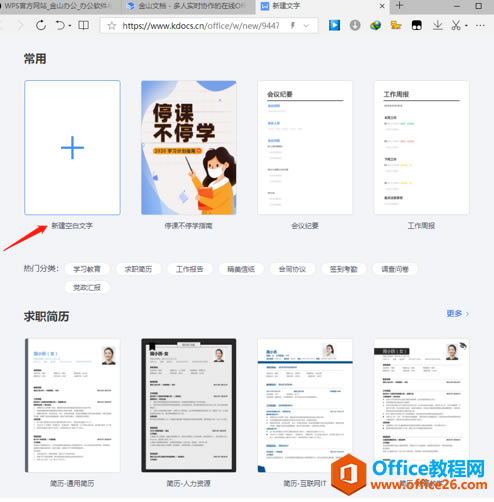
Task: Click the scissors screenshot tool icon
Action: (x=456, y=25)
